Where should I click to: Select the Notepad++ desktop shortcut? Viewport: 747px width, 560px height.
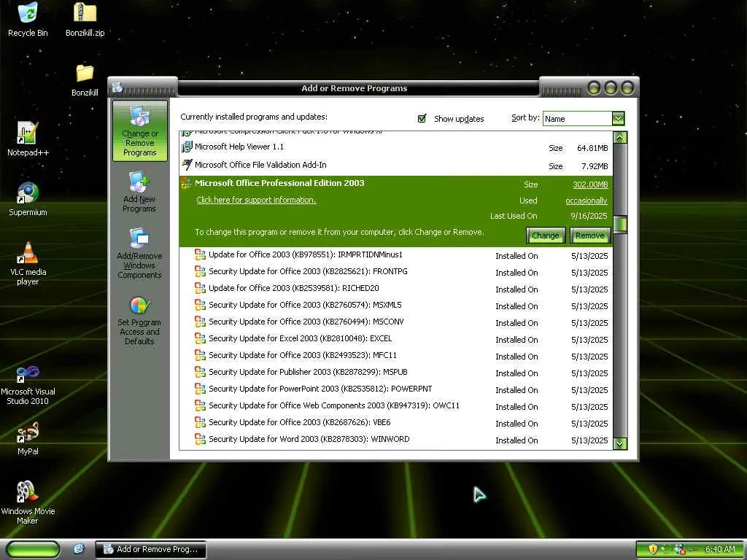coord(28,139)
